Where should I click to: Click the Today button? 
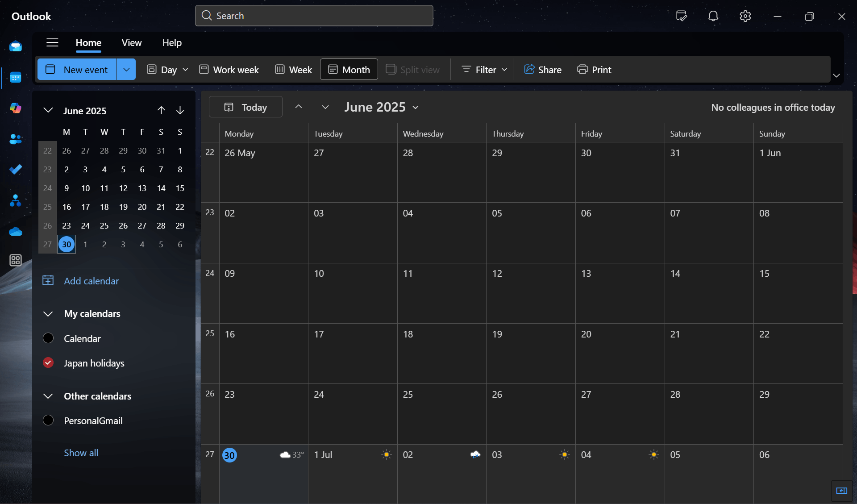tap(245, 107)
